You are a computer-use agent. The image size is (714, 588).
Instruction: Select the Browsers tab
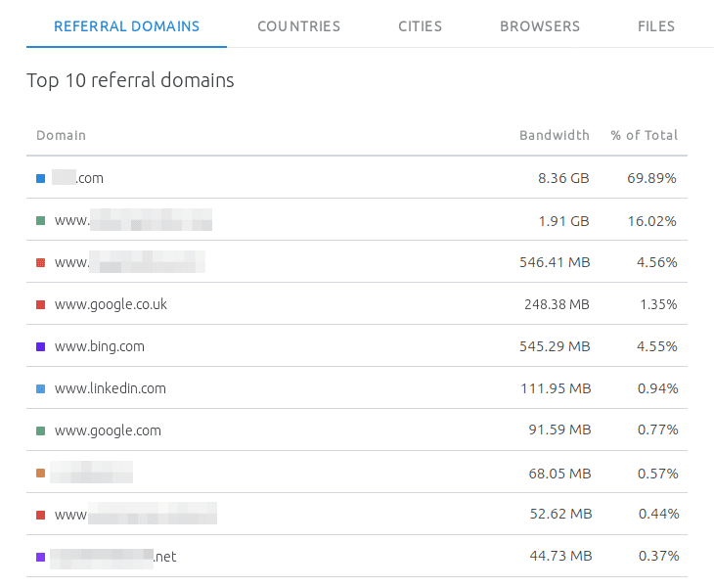click(539, 26)
